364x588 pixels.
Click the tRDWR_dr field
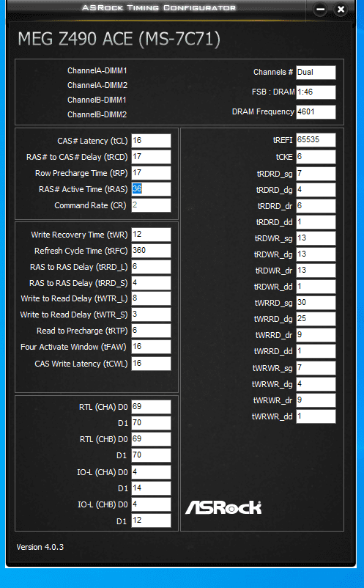point(316,271)
